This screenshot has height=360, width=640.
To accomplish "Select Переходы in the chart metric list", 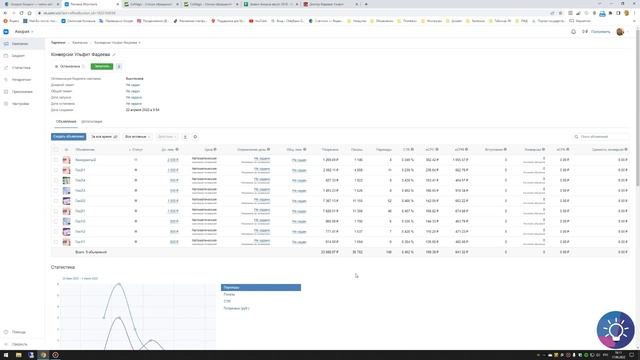I will [261, 288].
